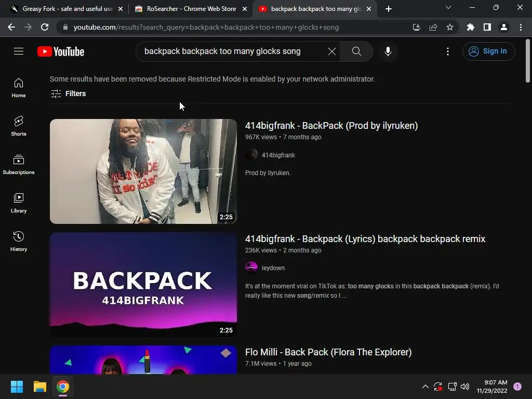Play the 414bigfrank photo thumbnail video
Viewport: 532px width, 399px height.
[x=143, y=171]
